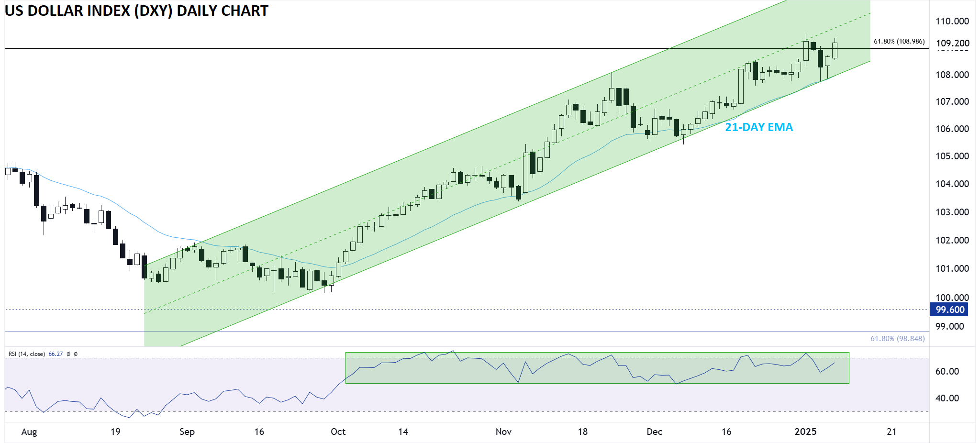Select the 18 date label after Nov

[x=582, y=432]
